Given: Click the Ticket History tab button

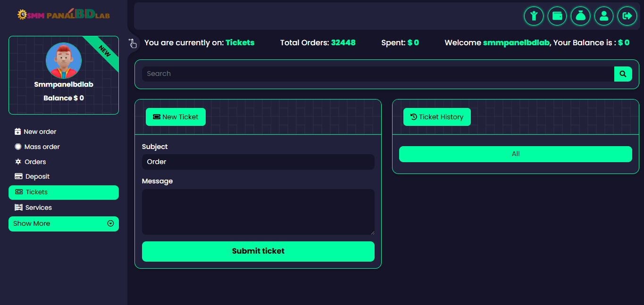Looking at the screenshot, I should pos(437,117).
